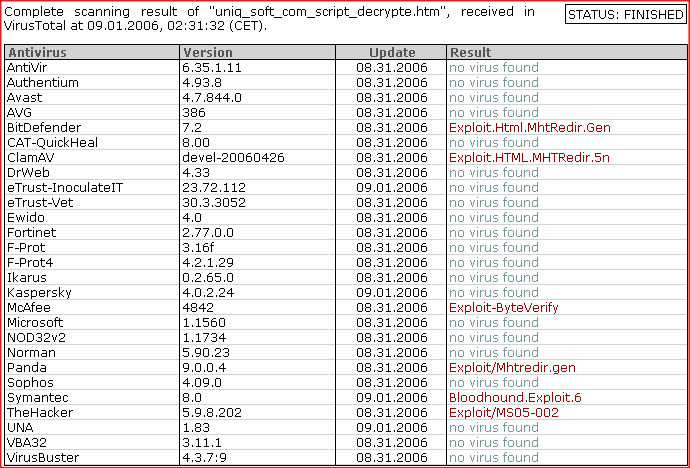Click Exploit-ByteVerify result
Screen dimensions: 690x468
pos(503,307)
